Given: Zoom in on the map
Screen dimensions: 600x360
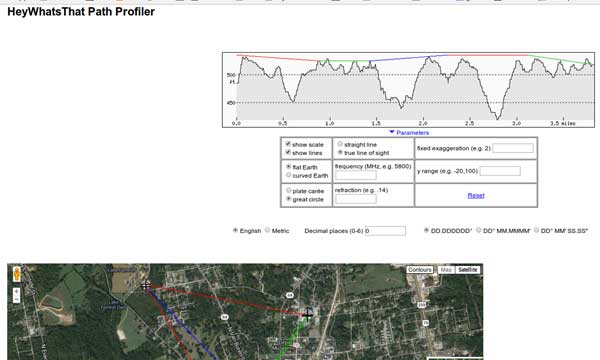Looking at the screenshot, I should pos(16,292).
